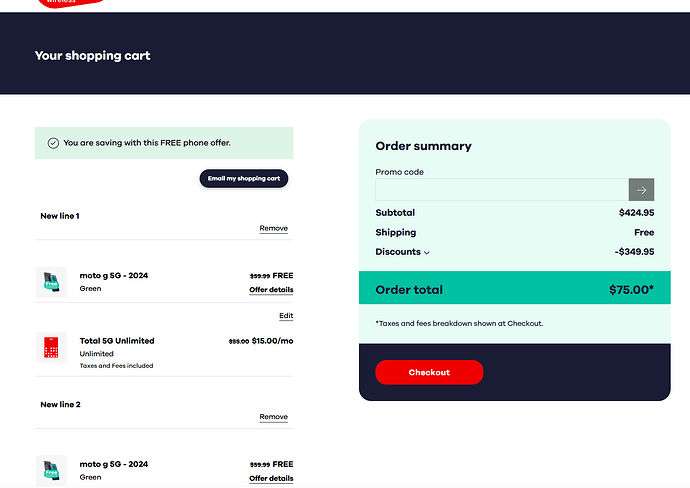Click the checkmark icon in savings banner
Screen dimensions: 690x488
[53, 143]
